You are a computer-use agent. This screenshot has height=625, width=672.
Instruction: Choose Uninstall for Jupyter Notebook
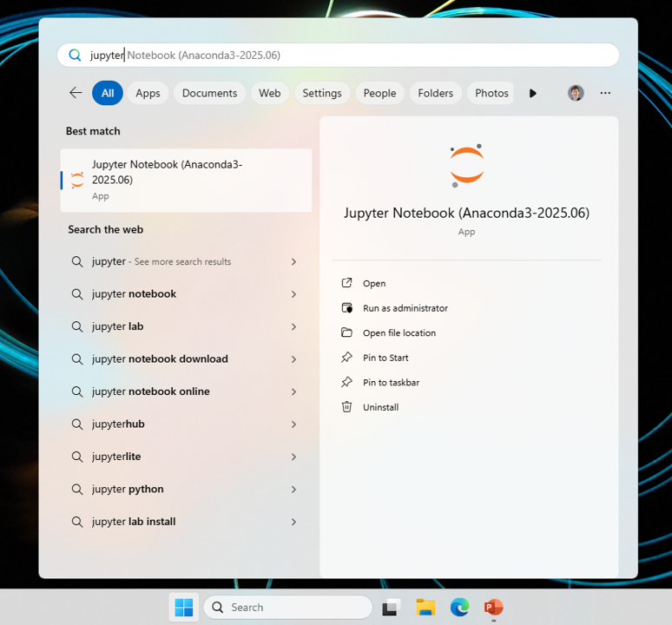[x=380, y=408]
